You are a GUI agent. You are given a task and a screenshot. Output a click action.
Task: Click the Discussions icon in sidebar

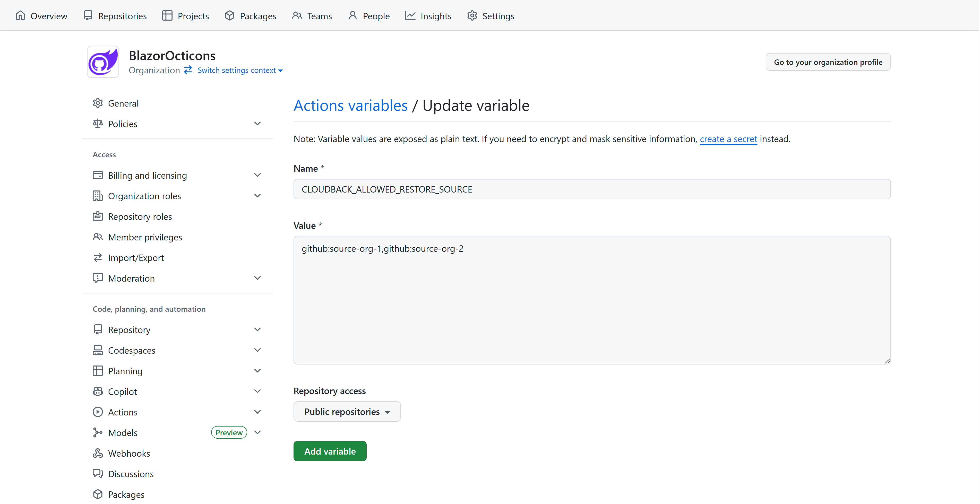[x=98, y=474]
